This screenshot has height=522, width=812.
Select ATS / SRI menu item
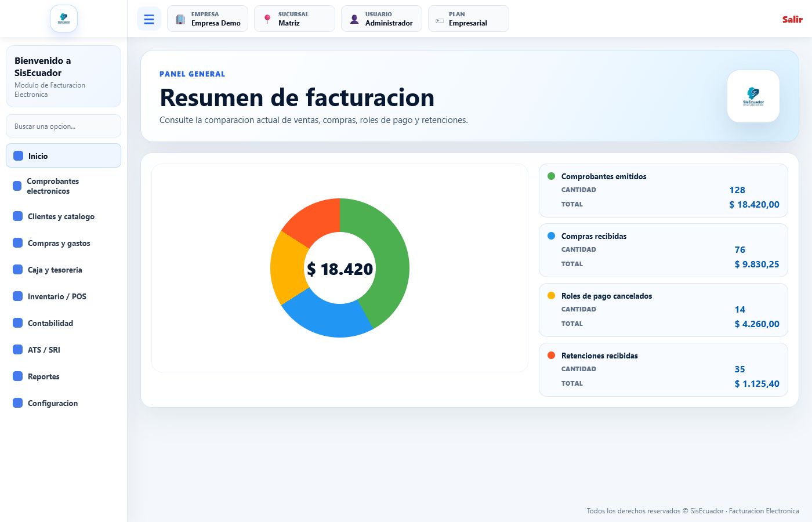pos(63,350)
